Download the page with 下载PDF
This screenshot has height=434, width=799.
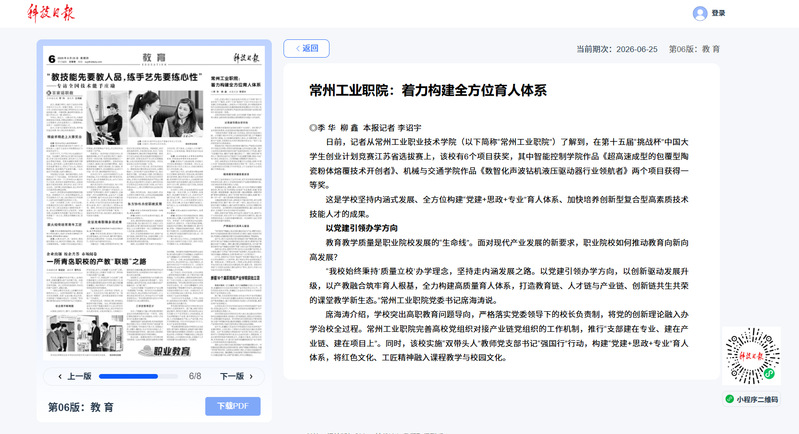pos(233,406)
